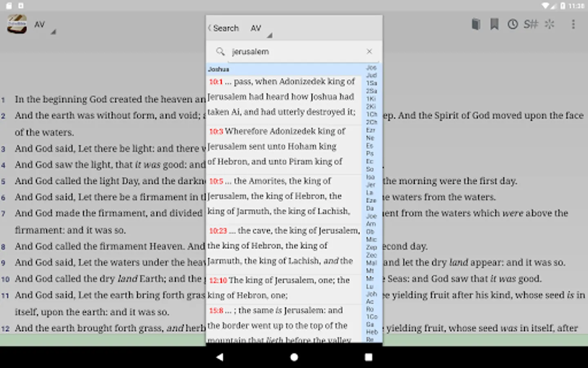
Task: Jump to Jud in book index
Action: (x=371, y=75)
